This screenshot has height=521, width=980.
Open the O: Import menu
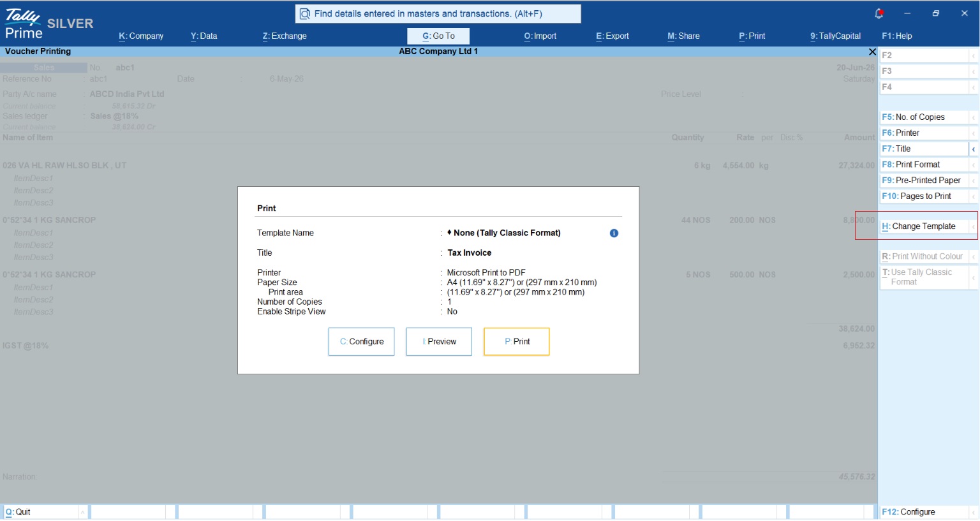point(540,36)
